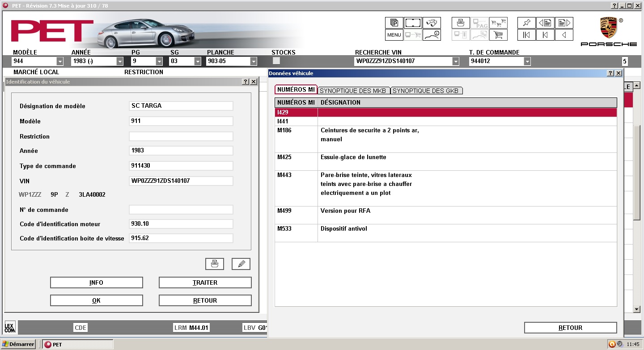
Task: Click the vertical scrollbar thumb
Action: coord(637,173)
